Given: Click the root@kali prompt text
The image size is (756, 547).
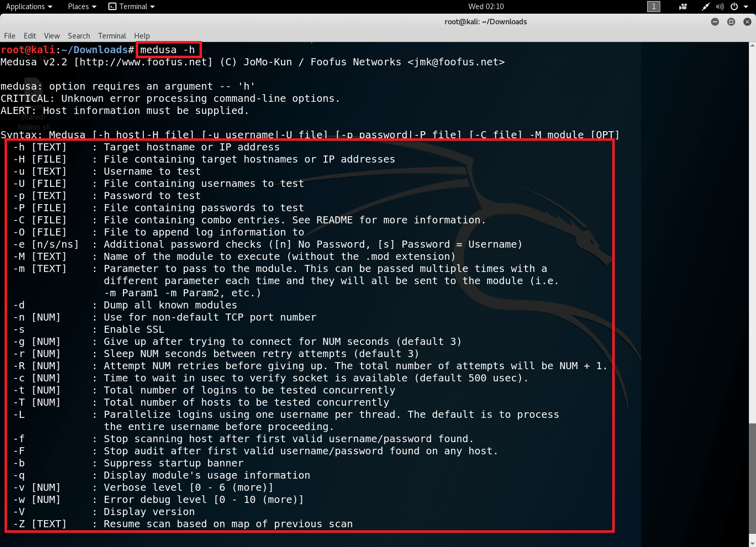Looking at the screenshot, I should tap(28, 50).
